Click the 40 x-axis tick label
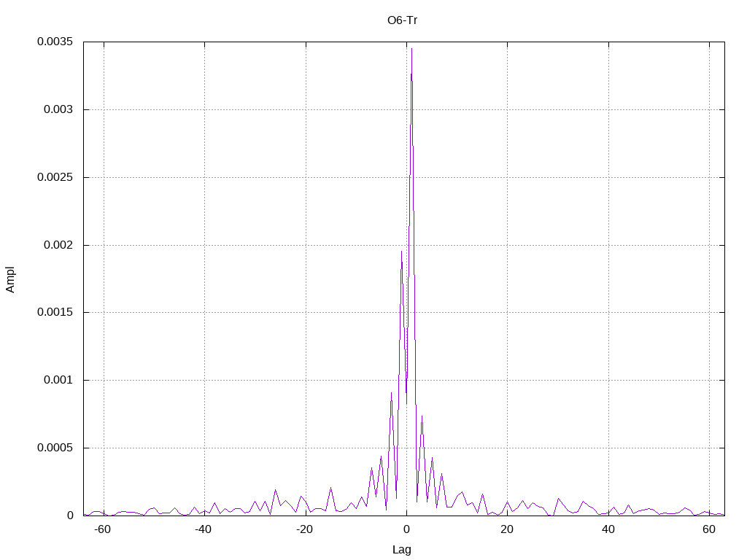 [608, 529]
